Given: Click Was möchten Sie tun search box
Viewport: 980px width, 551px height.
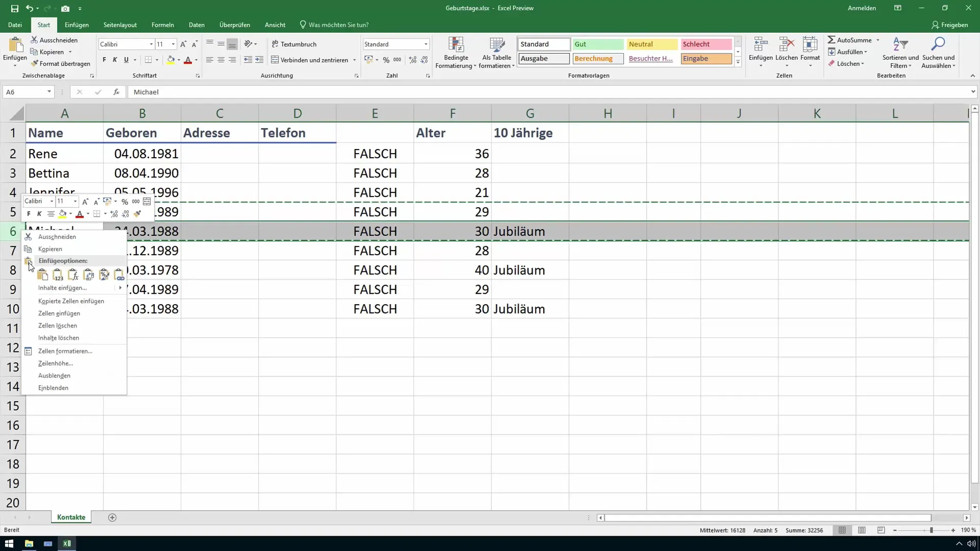Looking at the screenshot, I should coord(334,24).
